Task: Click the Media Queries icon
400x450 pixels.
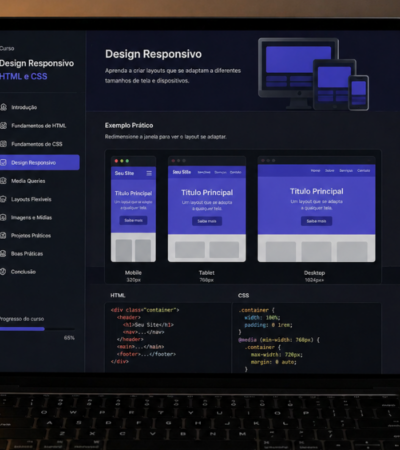Action: click(3, 181)
